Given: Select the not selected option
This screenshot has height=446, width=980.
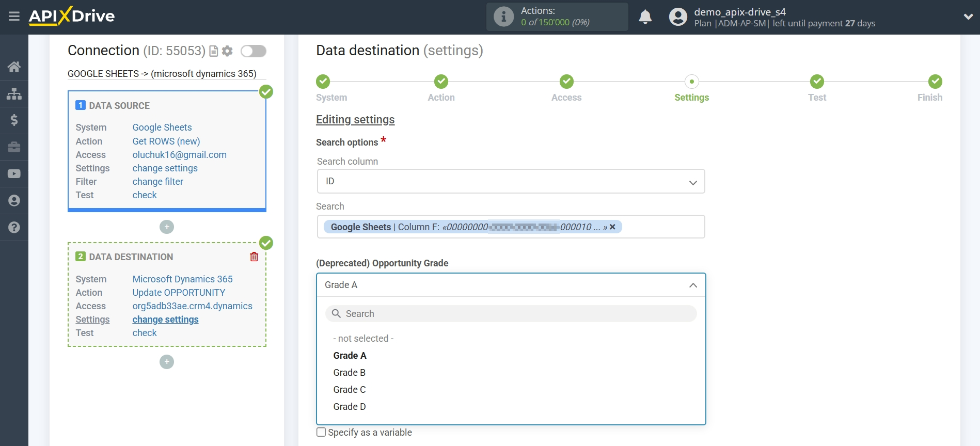Looking at the screenshot, I should click(363, 339).
